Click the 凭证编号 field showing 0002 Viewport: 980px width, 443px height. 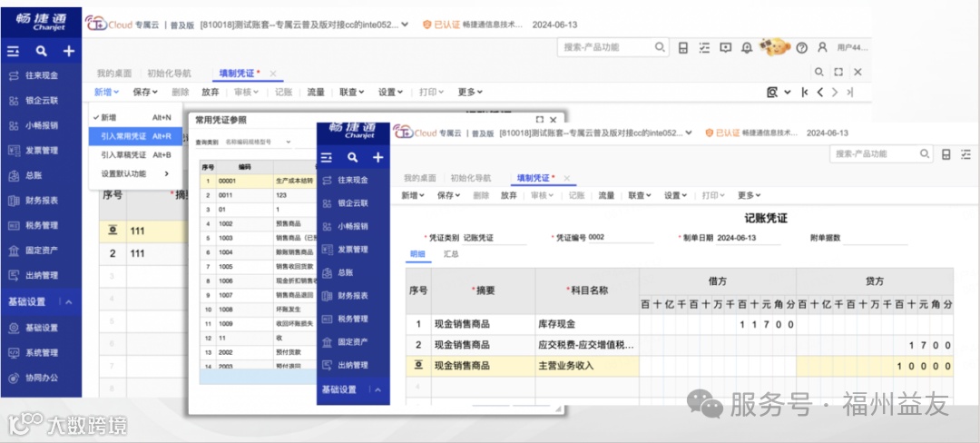621,238
